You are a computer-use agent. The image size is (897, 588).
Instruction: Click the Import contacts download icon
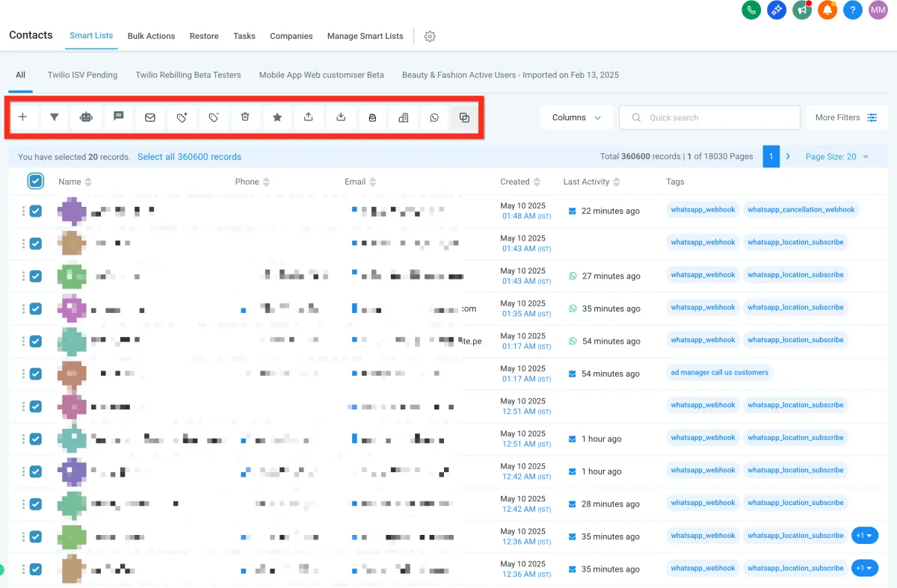click(x=341, y=117)
